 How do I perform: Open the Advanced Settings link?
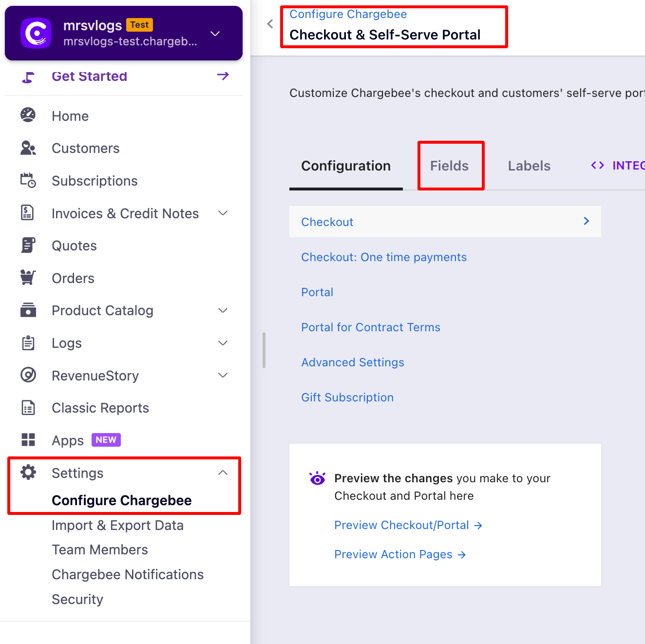(353, 362)
